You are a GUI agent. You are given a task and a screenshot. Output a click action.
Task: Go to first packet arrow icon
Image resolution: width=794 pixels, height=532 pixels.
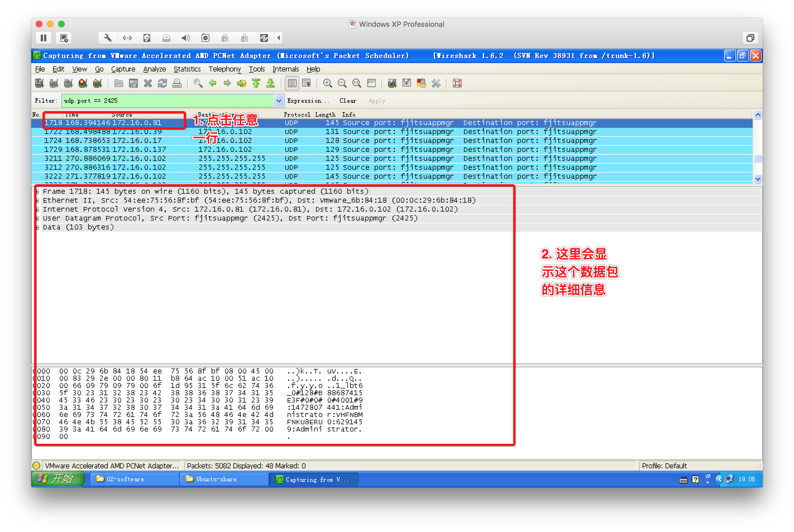256,83
